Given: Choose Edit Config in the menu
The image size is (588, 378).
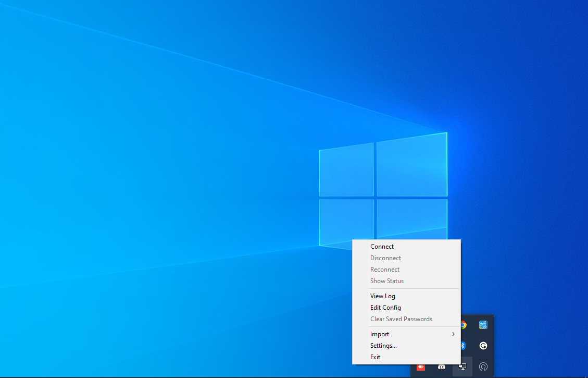Looking at the screenshot, I should (x=385, y=308).
